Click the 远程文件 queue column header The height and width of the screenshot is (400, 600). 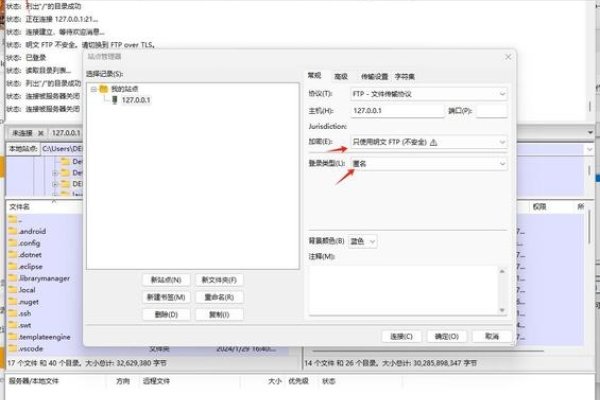click(x=156, y=381)
